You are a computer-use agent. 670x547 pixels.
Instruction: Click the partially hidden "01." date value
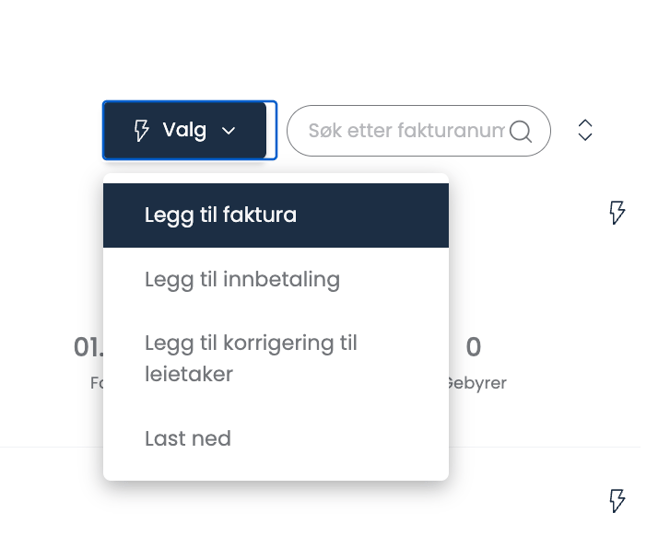coord(88,347)
